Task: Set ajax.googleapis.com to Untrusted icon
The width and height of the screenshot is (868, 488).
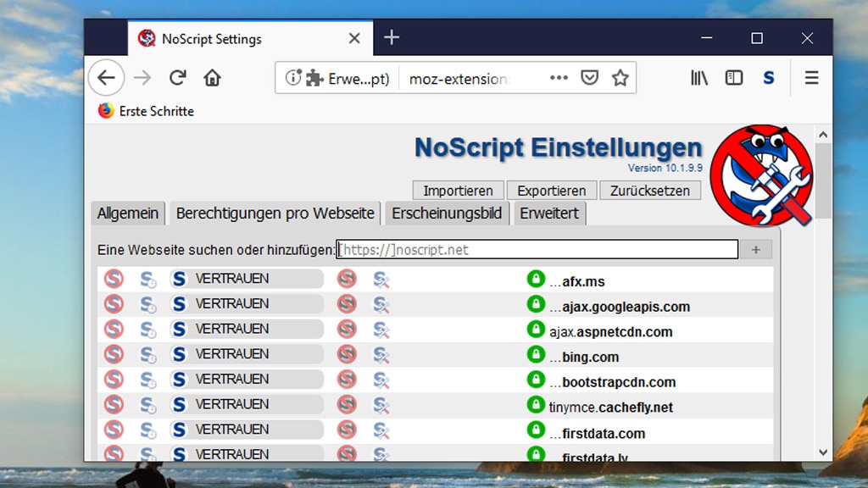Action: point(347,304)
